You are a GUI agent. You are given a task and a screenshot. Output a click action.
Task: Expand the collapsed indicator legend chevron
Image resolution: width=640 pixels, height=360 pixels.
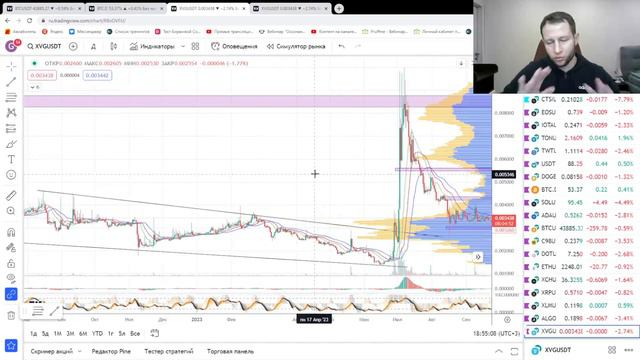click(x=35, y=87)
